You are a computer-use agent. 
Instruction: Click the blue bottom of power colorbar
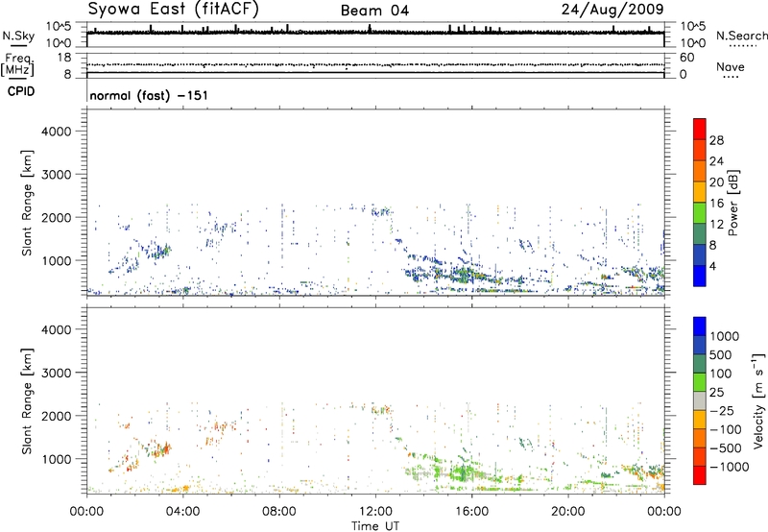[x=700, y=276]
